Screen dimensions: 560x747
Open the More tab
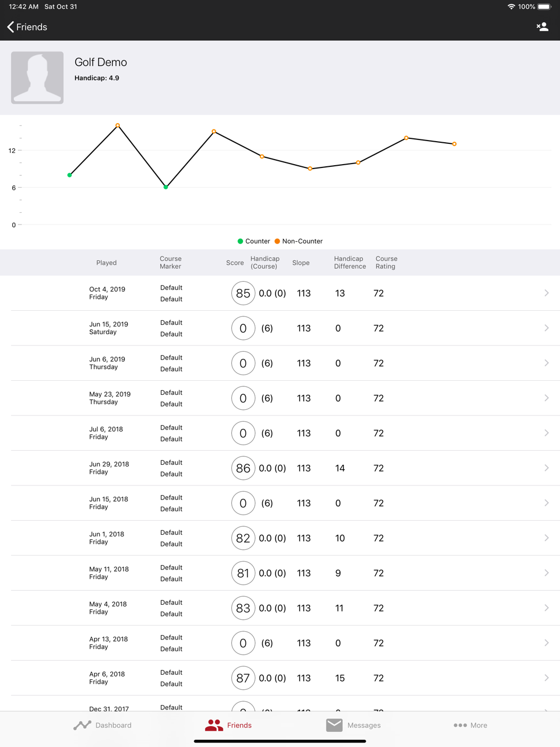click(470, 725)
